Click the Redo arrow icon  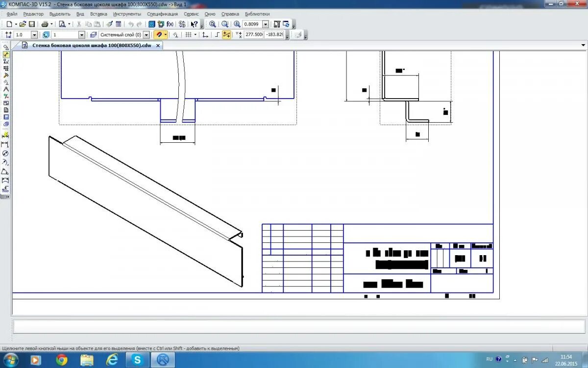[x=139, y=24]
